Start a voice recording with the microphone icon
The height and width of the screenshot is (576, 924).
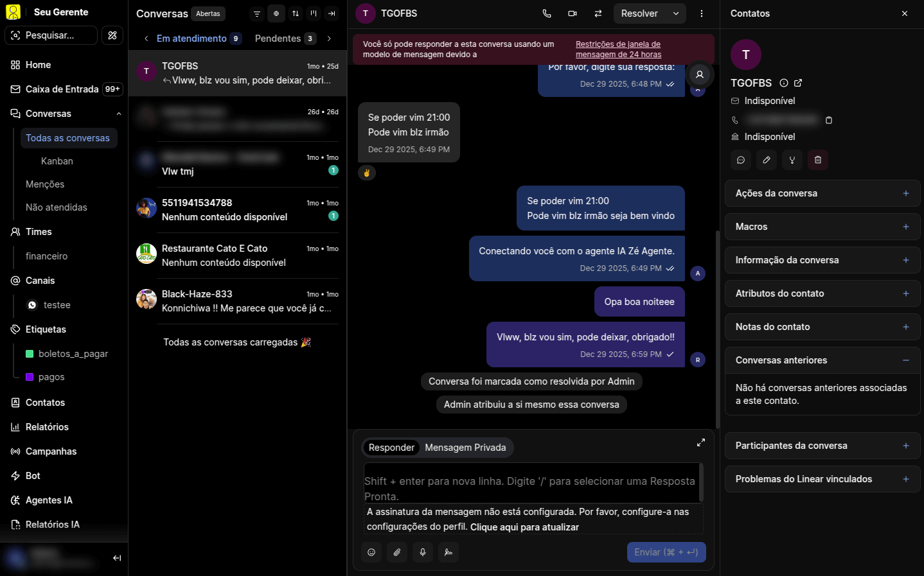422,552
